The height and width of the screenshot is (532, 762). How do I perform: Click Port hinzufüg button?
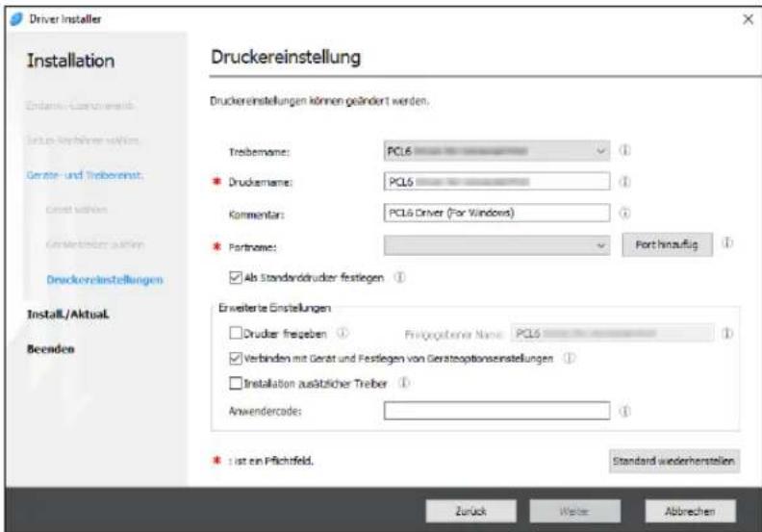668,244
